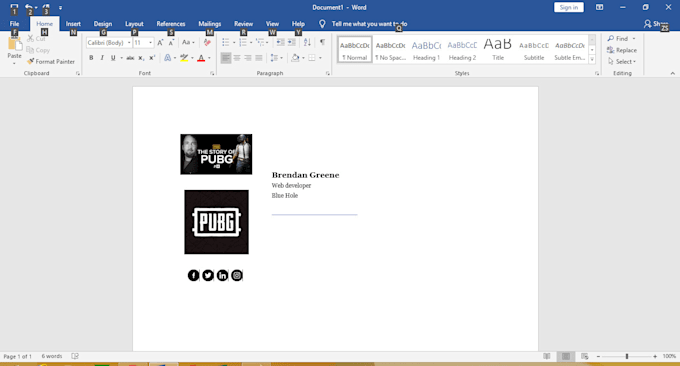Switch to Web Layout view
680x366 pixels.
pos(585,356)
